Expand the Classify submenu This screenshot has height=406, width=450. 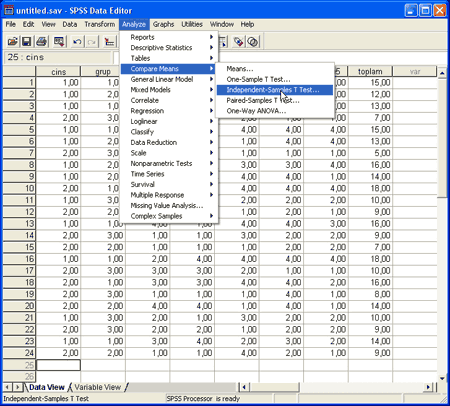[169, 132]
